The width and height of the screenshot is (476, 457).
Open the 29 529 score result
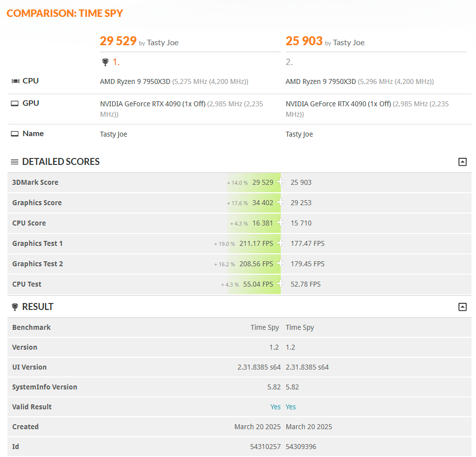[118, 41]
